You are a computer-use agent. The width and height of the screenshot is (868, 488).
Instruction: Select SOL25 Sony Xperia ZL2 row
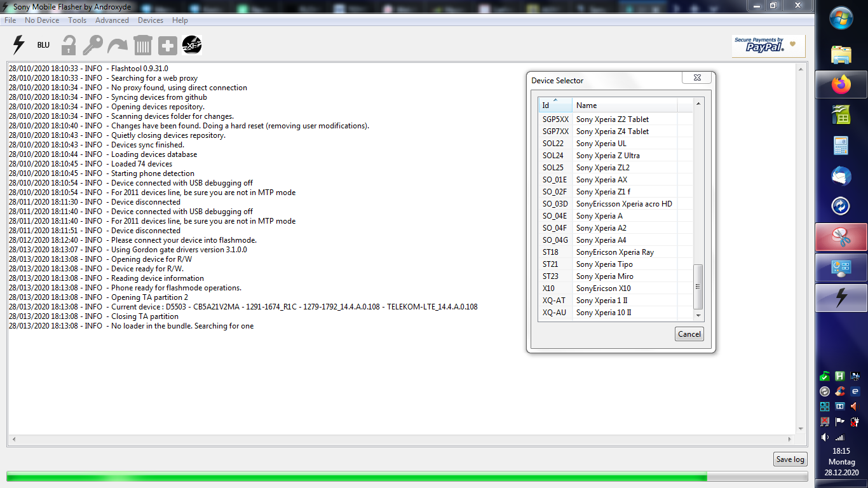(x=616, y=167)
